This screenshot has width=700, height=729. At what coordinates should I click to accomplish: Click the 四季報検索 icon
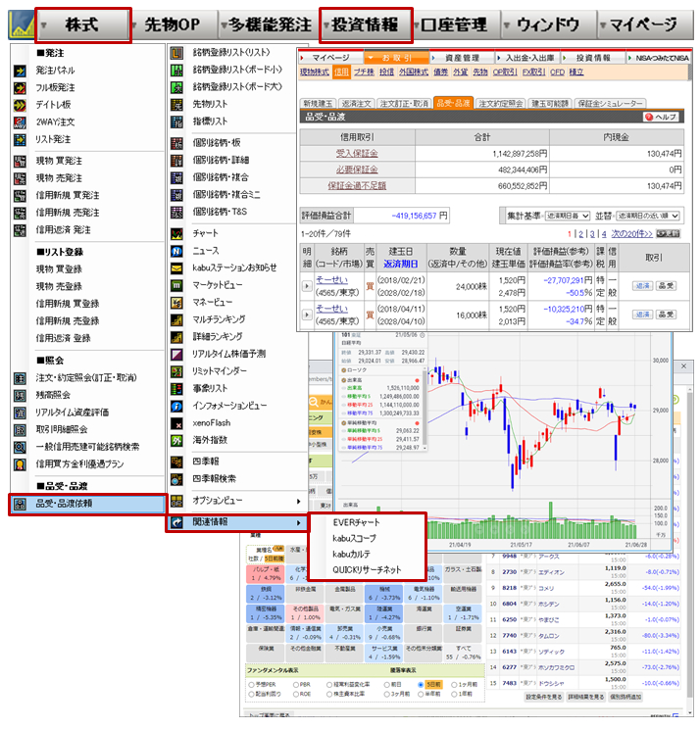point(176,479)
